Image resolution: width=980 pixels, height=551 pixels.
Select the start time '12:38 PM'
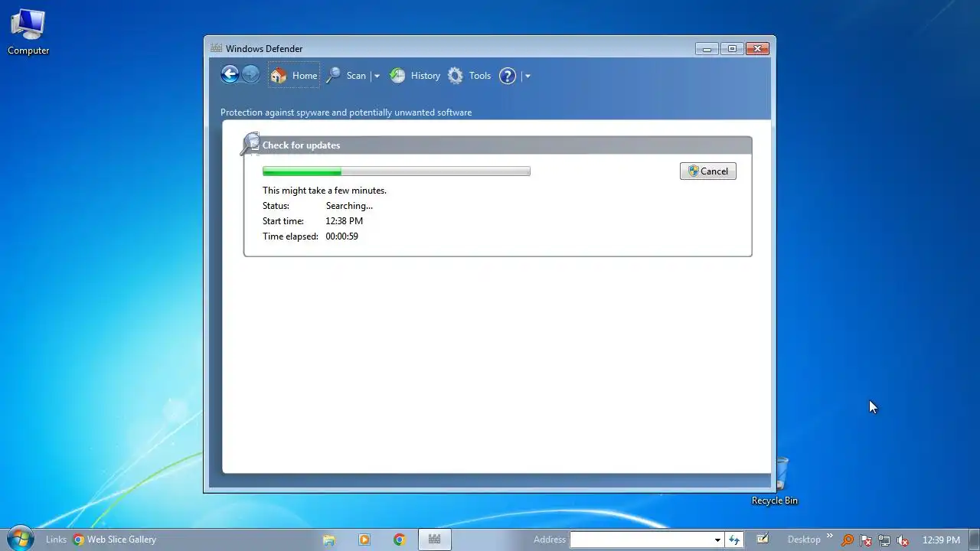click(345, 221)
